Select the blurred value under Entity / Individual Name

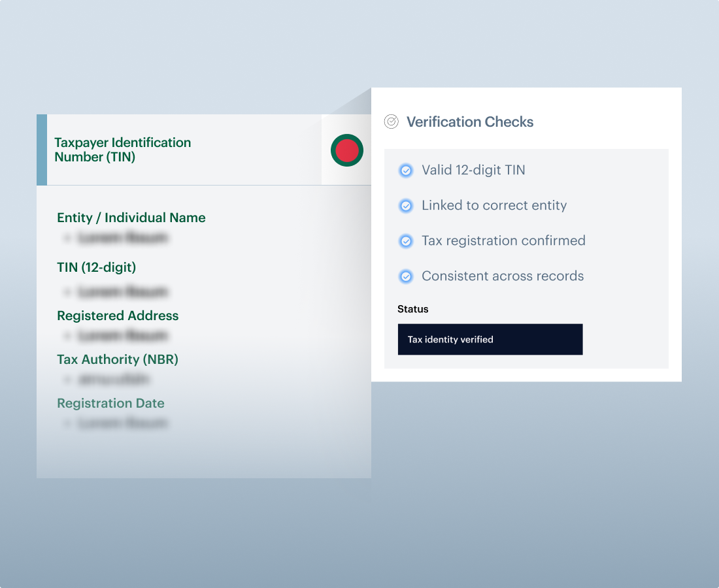[122, 238]
